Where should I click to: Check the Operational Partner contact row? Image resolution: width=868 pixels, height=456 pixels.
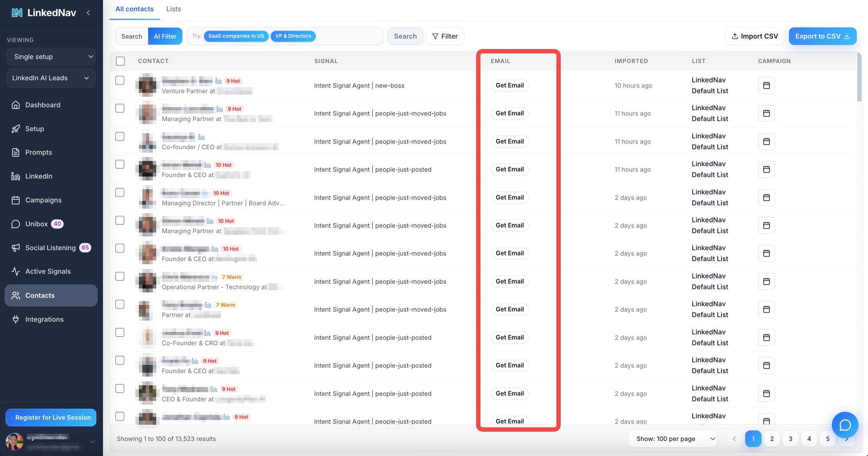tap(120, 276)
